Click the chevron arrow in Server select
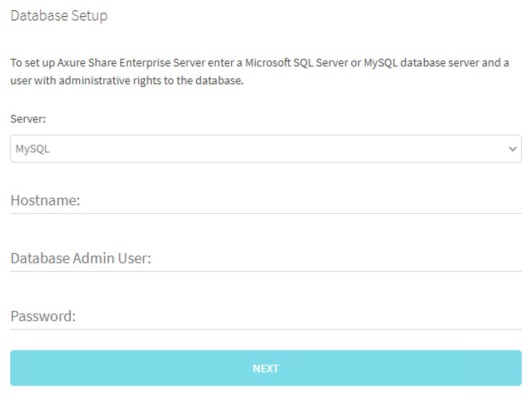 click(512, 149)
